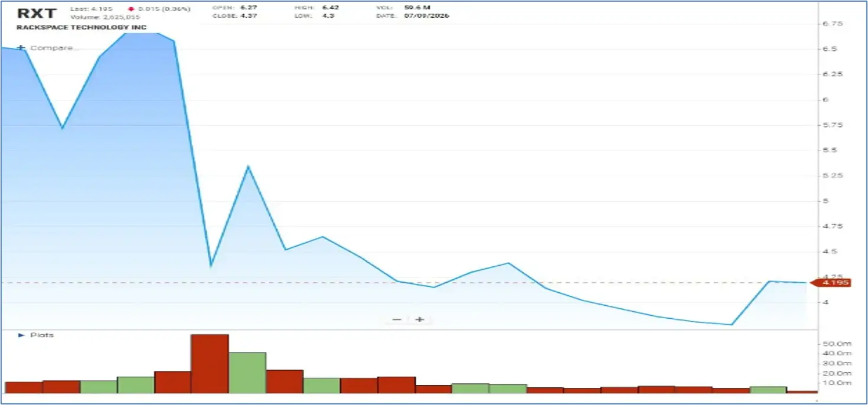Click the 0.015 (0.36%) change value
Screen dimensions: 868x405
click(164, 9)
